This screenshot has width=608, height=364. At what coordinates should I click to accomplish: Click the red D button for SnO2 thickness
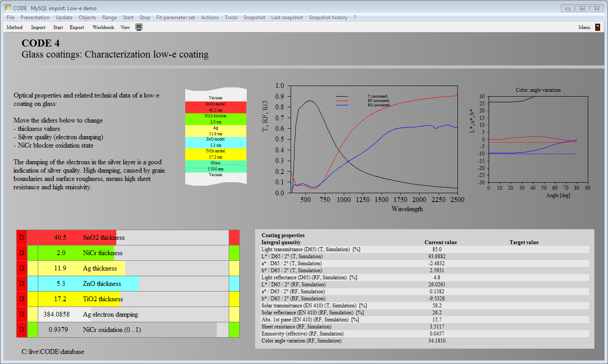coord(22,238)
